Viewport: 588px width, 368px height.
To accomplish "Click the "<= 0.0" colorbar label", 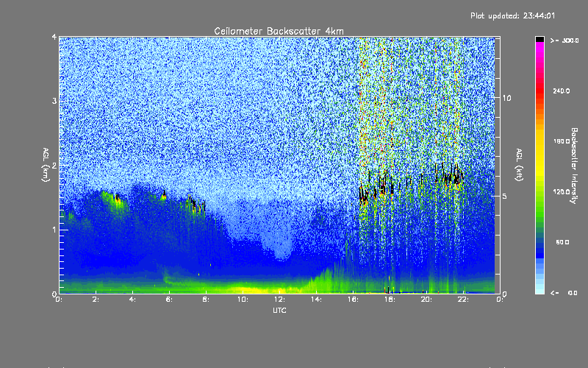I will pyautogui.click(x=564, y=293).
